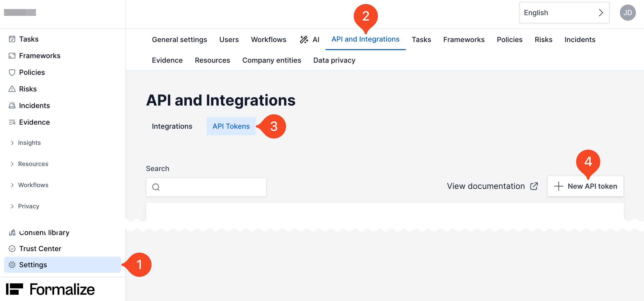
Task: Click the magnifier icon in Search field
Action: (156, 187)
